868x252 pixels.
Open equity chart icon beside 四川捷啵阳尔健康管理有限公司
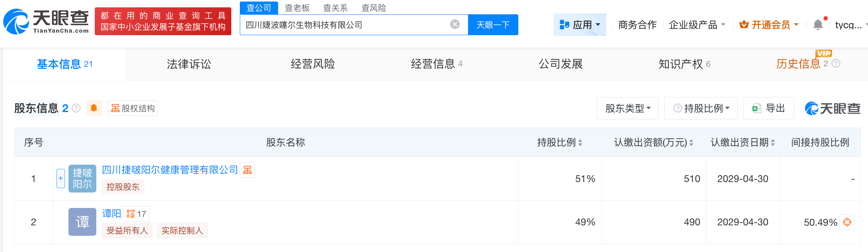(x=248, y=170)
